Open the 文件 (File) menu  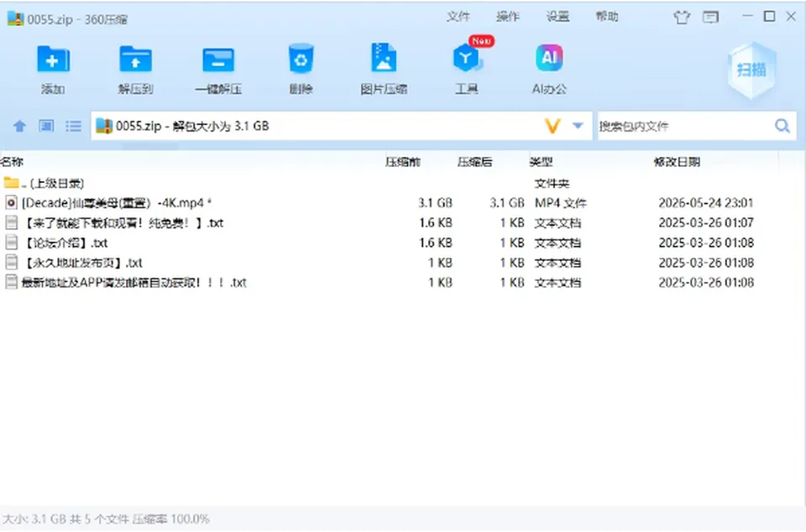458,17
